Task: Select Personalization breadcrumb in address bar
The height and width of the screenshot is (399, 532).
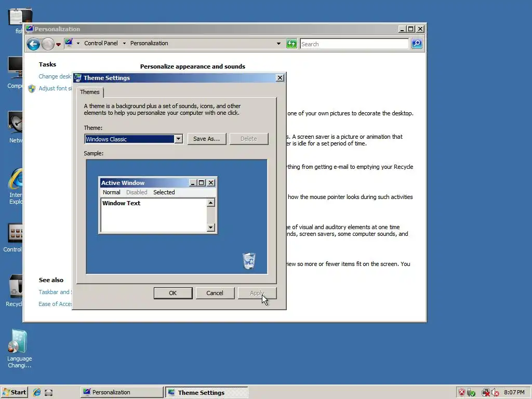Action: pos(149,43)
